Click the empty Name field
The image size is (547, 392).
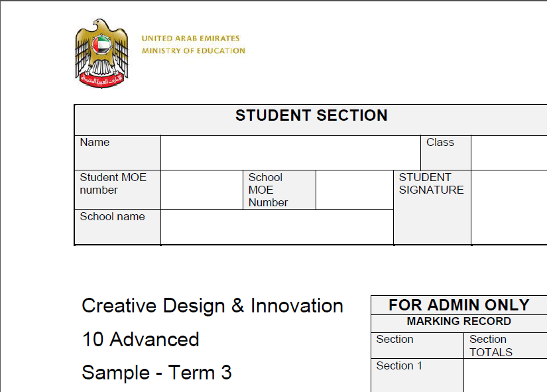(x=290, y=153)
